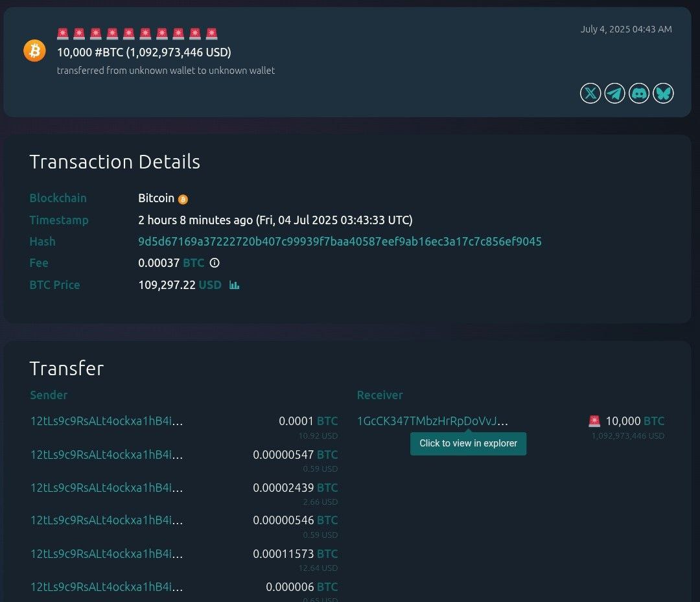Open the transaction hash link 9d5d67169a...

pyautogui.click(x=340, y=242)
